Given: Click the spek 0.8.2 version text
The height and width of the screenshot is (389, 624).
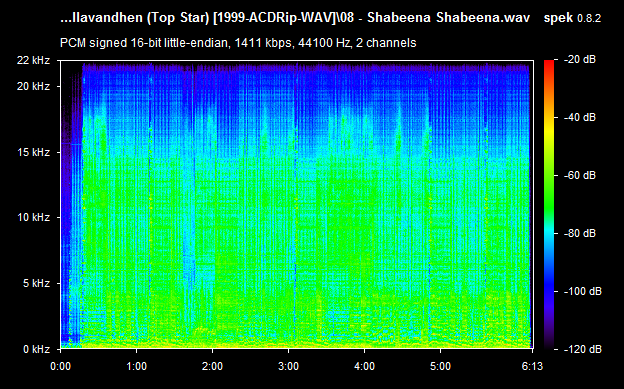Looking at the screenshot, I should click(572, 18).
